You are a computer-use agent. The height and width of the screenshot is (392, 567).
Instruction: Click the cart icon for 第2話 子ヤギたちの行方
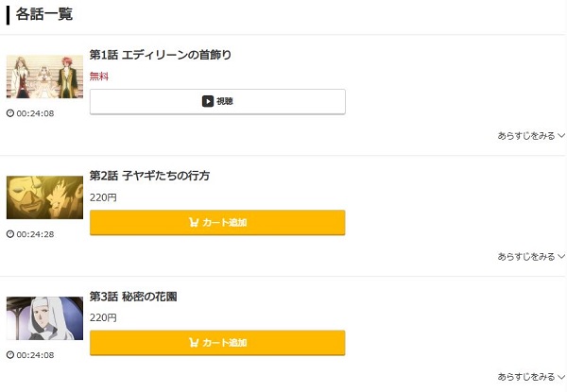point(194,223)
